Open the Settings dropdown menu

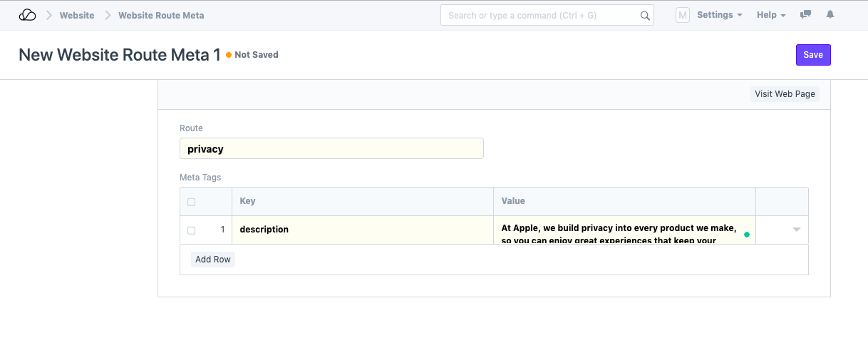tap(719, 15)
